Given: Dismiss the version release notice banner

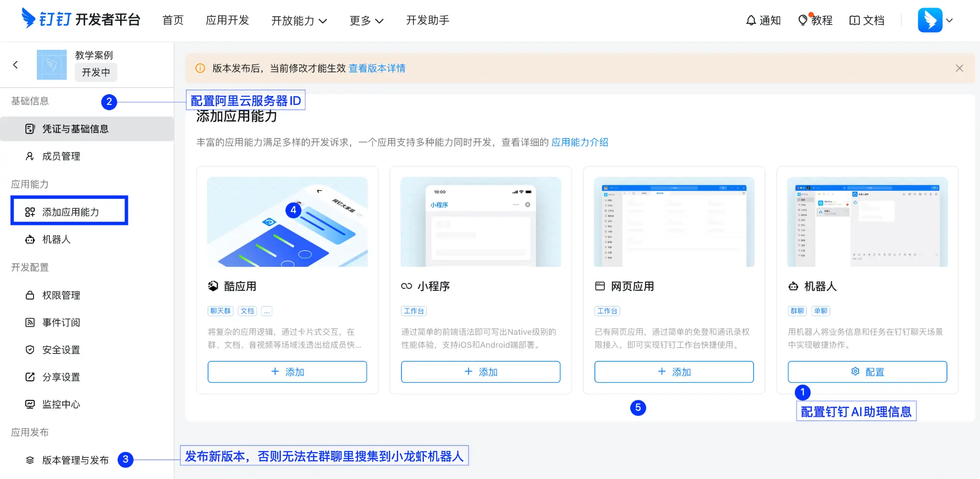Looking at the screenshot, I should click(959, 68).
